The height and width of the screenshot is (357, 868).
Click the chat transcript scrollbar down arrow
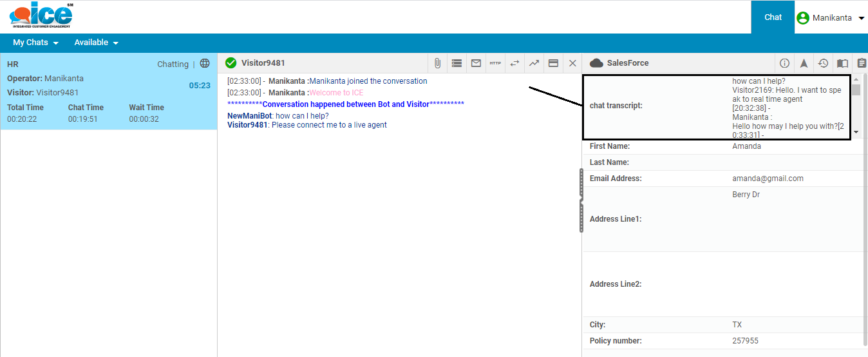pyautogui.click(x=856, y=132)
